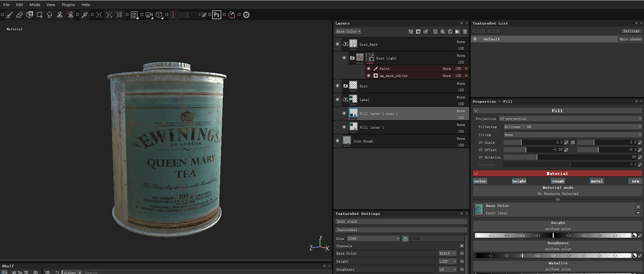Image resolution: width=644 pixels, height=274 pixels.
Task: Collapse the Dust_Dark folder
Action: click(345, 44)
